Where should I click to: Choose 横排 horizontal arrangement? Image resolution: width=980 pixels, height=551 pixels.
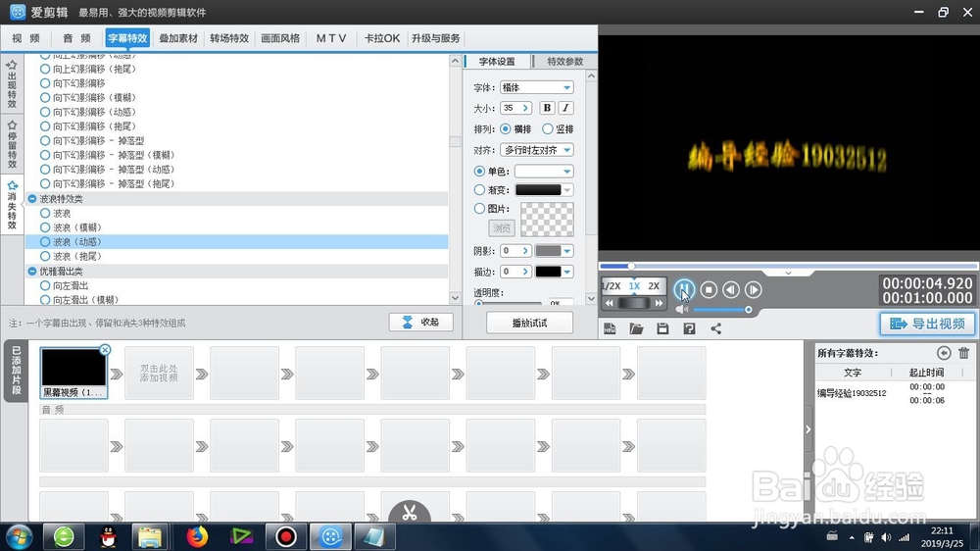506,128
